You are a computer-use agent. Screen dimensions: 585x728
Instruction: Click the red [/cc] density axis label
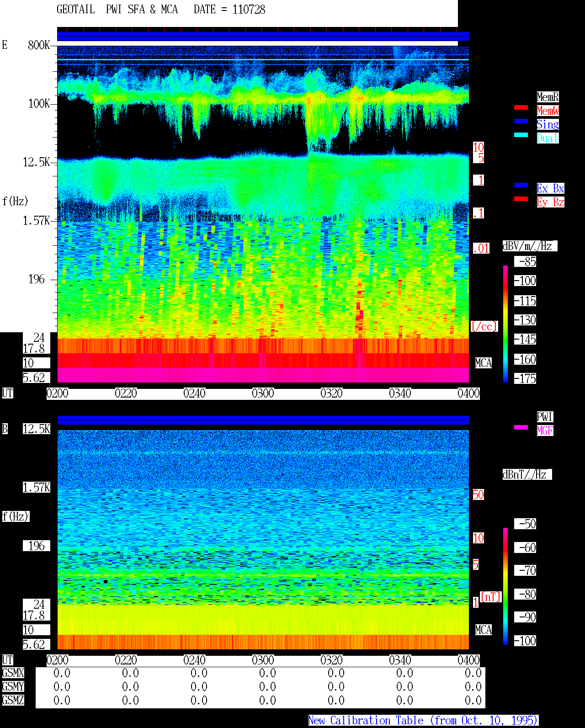[484, 327]
